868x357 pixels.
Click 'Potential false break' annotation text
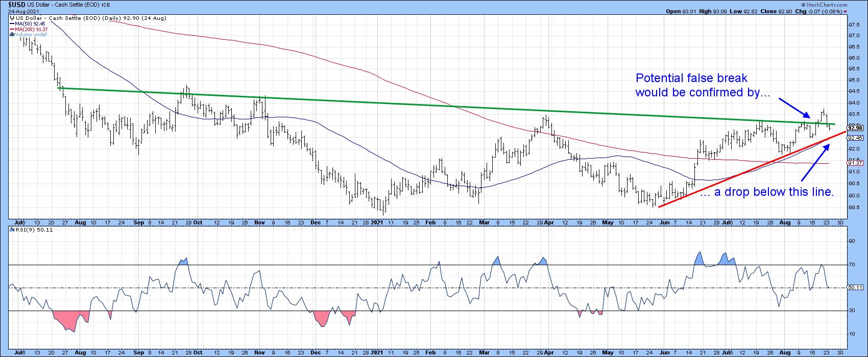(x=691, y=78)
